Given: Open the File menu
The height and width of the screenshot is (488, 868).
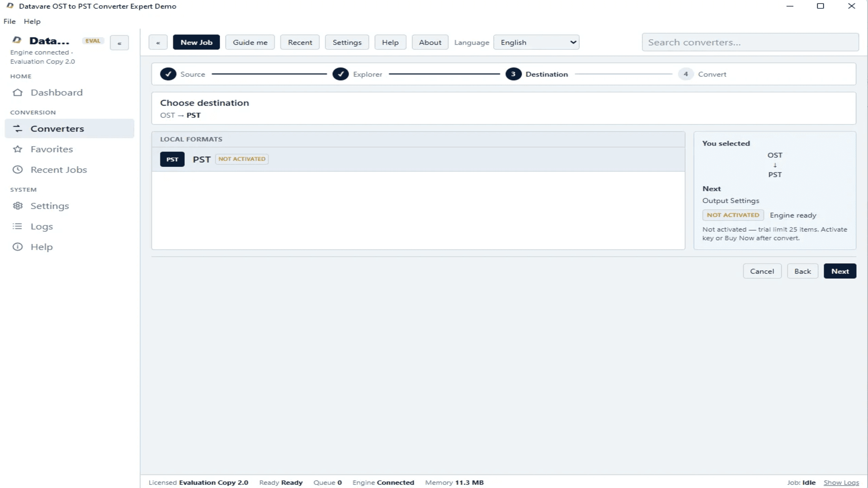Looking at the screenshot, I should (9, 21).
